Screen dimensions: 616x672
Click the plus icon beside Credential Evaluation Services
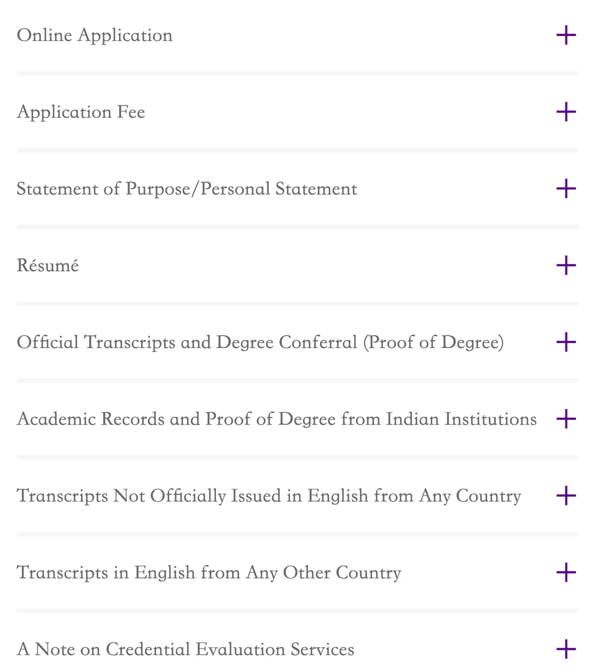click(x=566, y=649)
